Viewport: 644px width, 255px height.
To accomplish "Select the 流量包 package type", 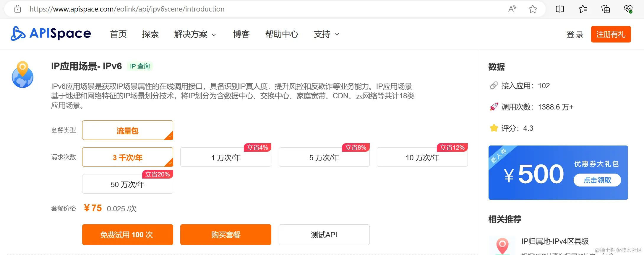I will click(128, 130).
